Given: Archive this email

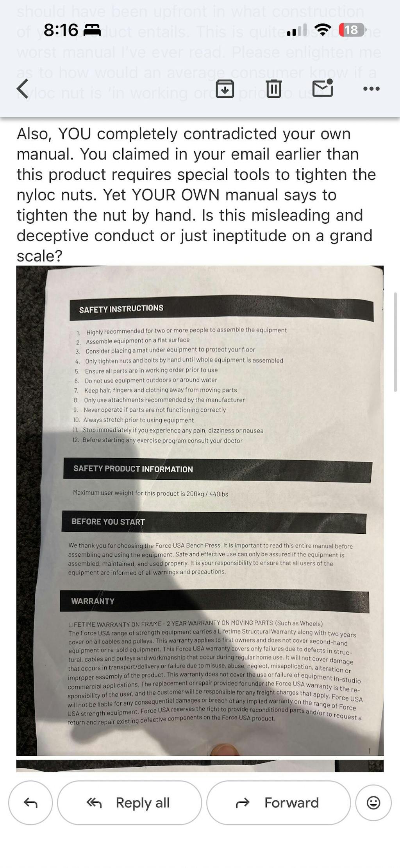Looking at the screenshot, I should pos(225,89).
